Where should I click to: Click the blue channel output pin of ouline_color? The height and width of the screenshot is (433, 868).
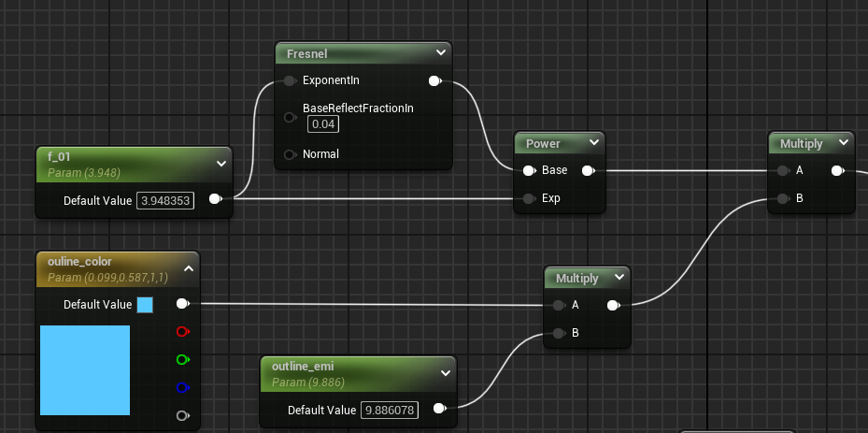point(182,388)
